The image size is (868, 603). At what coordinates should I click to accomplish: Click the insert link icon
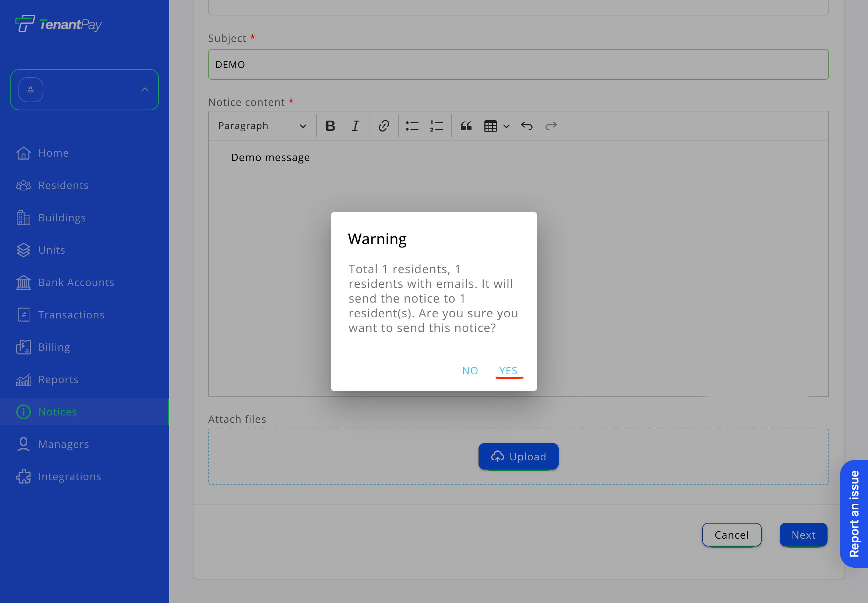coord(384,126)
